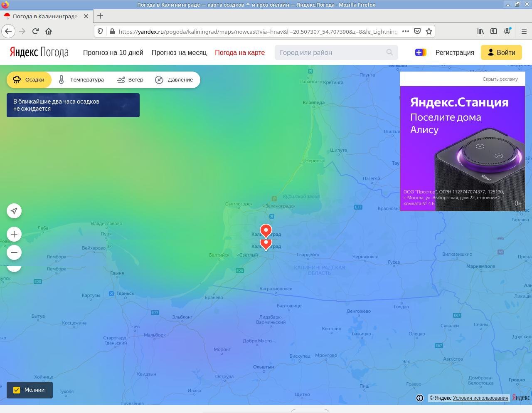Show site security padlock info
Image resolution: width=532 pixels, height=413 pixels.
click(112, 31)
